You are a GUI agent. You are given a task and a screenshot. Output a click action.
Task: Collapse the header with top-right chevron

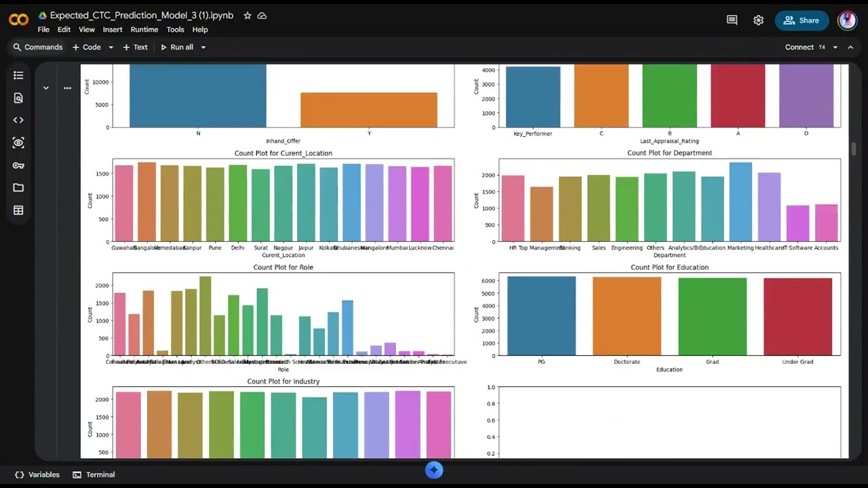click(851, 47)
